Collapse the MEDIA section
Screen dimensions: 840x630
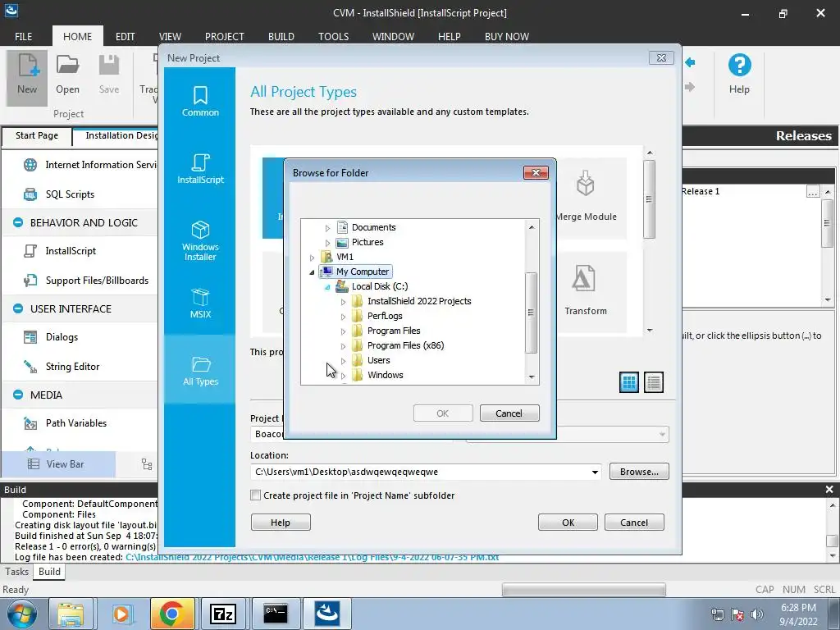pos(18,395)
